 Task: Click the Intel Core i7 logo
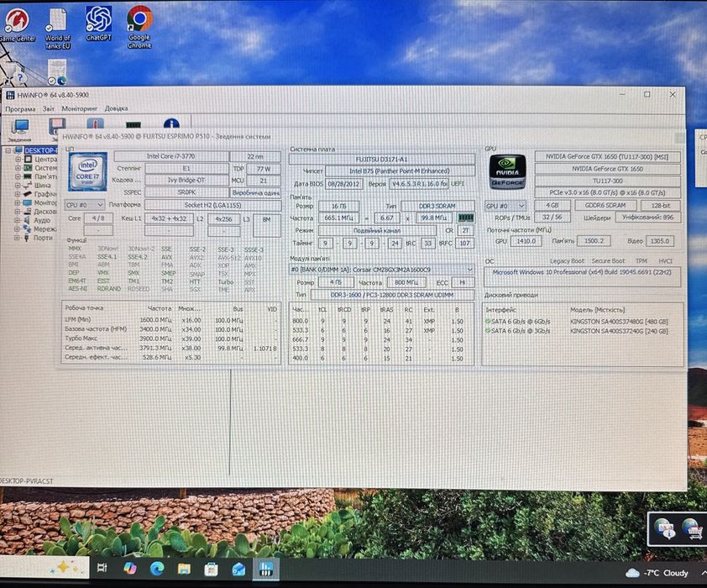tap(87, 172)
